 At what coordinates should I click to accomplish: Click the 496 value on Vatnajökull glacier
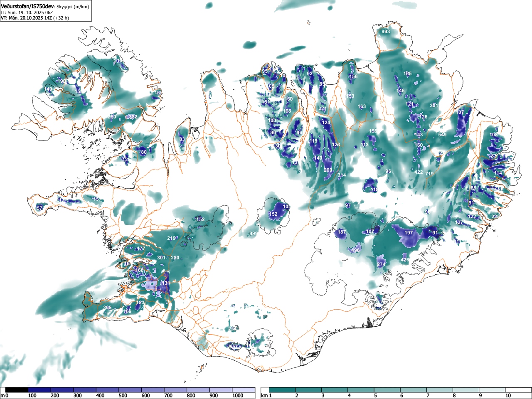point(355,250)
